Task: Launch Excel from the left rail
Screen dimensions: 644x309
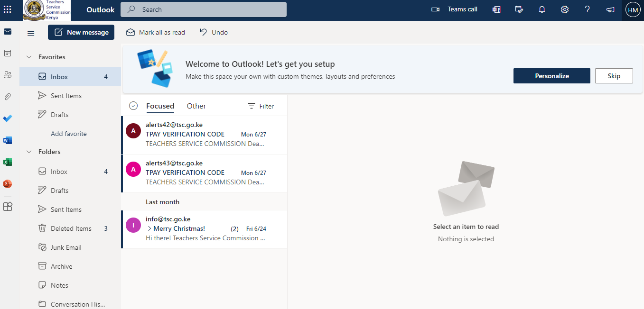Action: [x=8, y=162]
